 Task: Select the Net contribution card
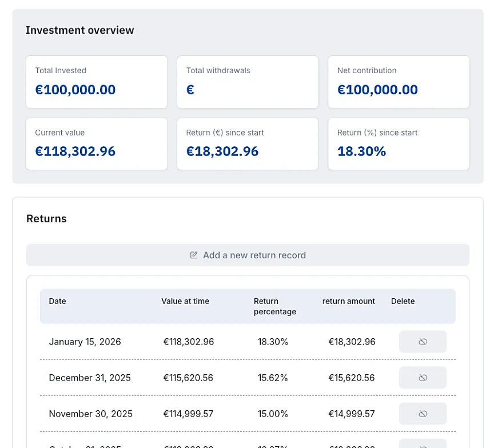[399, 82]
